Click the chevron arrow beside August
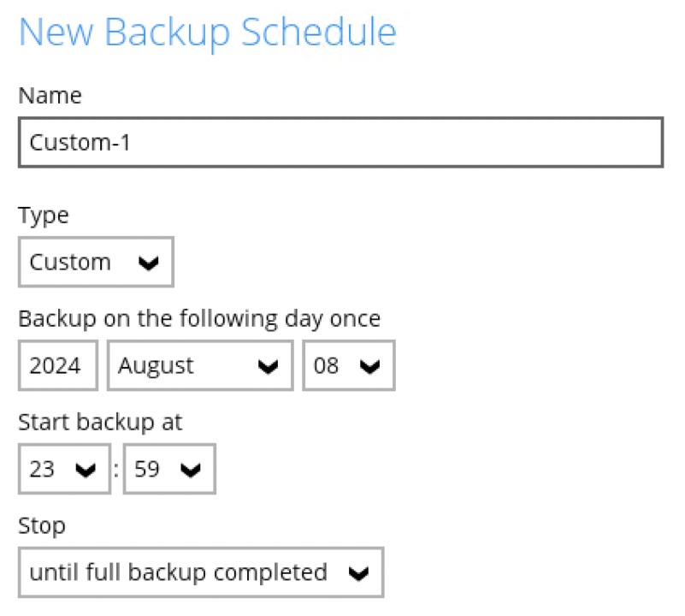685x616 pixels. pyautogui.click(x=269, y=367)
